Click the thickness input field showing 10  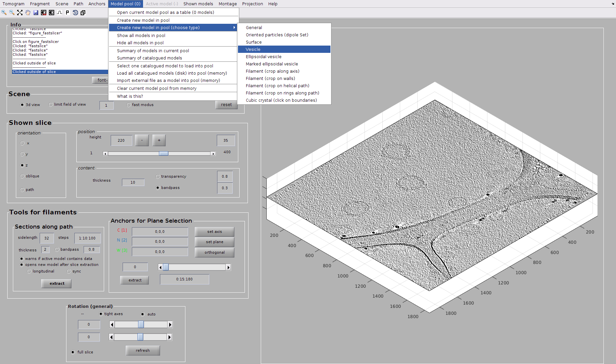click(x=133, y=182)
